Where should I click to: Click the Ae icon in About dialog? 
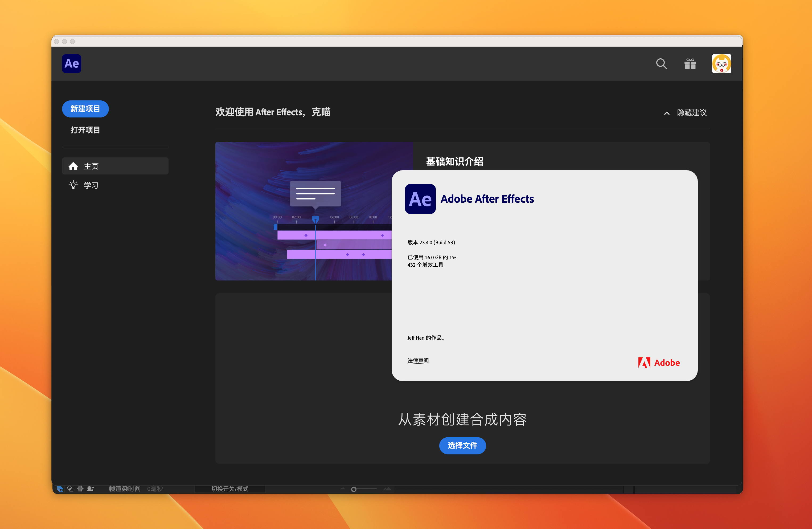[x=420, y=199]
